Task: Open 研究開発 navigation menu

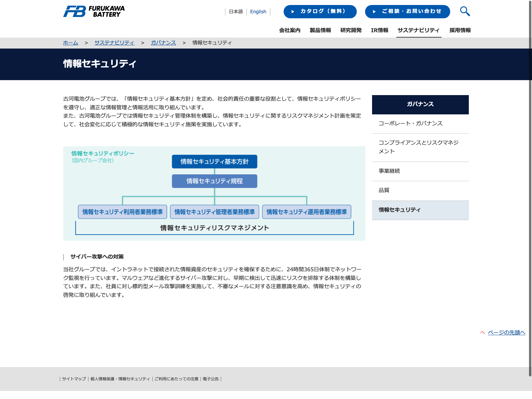Action: click(x=351, y=30)
